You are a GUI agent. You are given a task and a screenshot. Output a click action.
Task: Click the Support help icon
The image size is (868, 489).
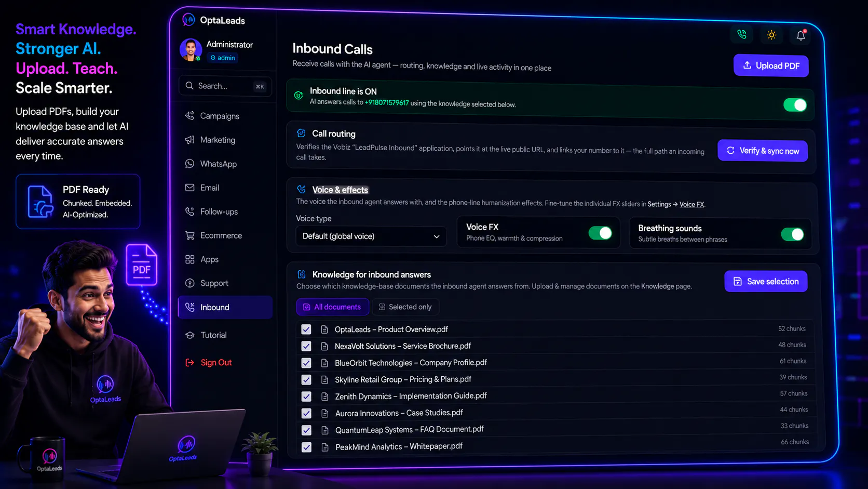[x=189, y=283]
